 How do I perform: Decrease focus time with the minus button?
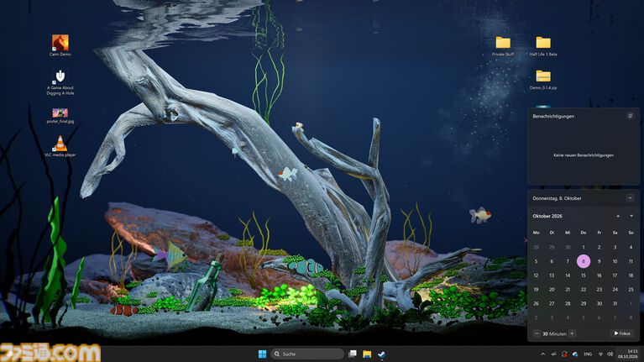pos(537,333)
